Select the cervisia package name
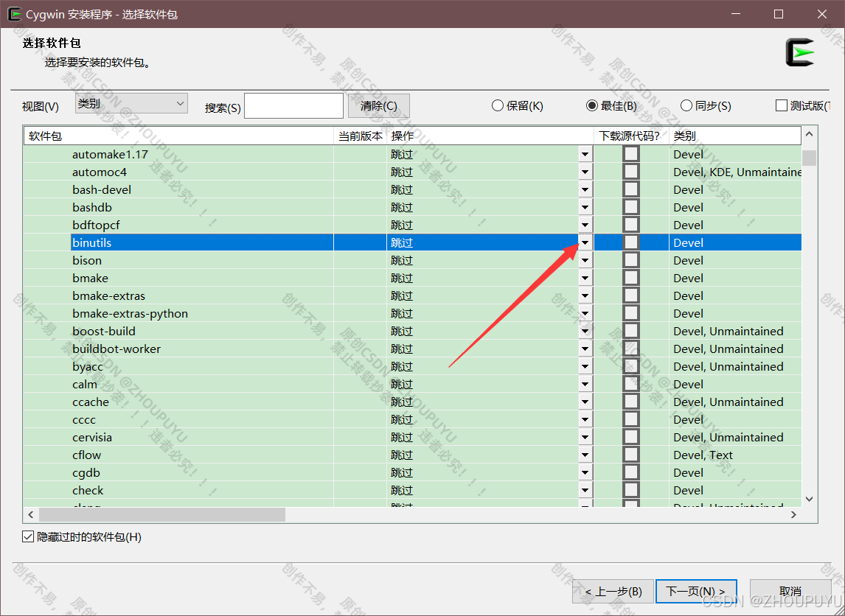 (92, 437)
